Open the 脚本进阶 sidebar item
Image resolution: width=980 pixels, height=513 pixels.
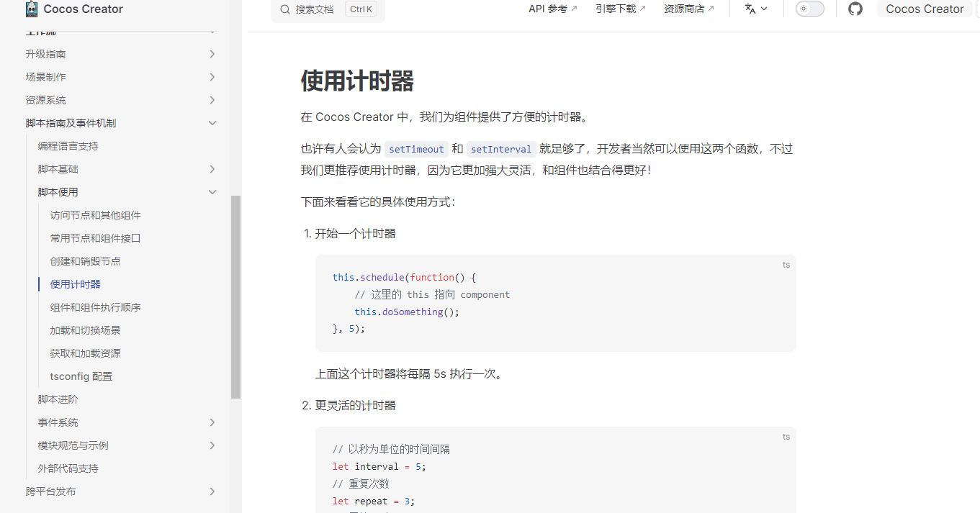pyautogui.click(x=58, y=399)
